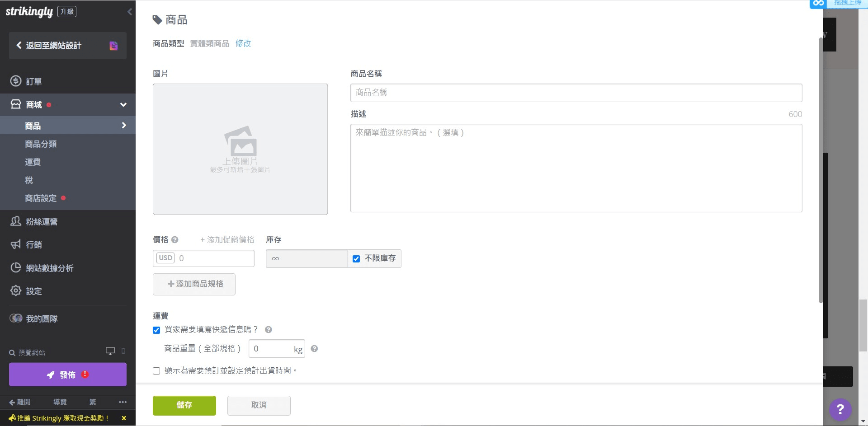This screenshot has width=868, height=426.
Task: Click the 上傳圖片 upload area
Action: [240, 149]
